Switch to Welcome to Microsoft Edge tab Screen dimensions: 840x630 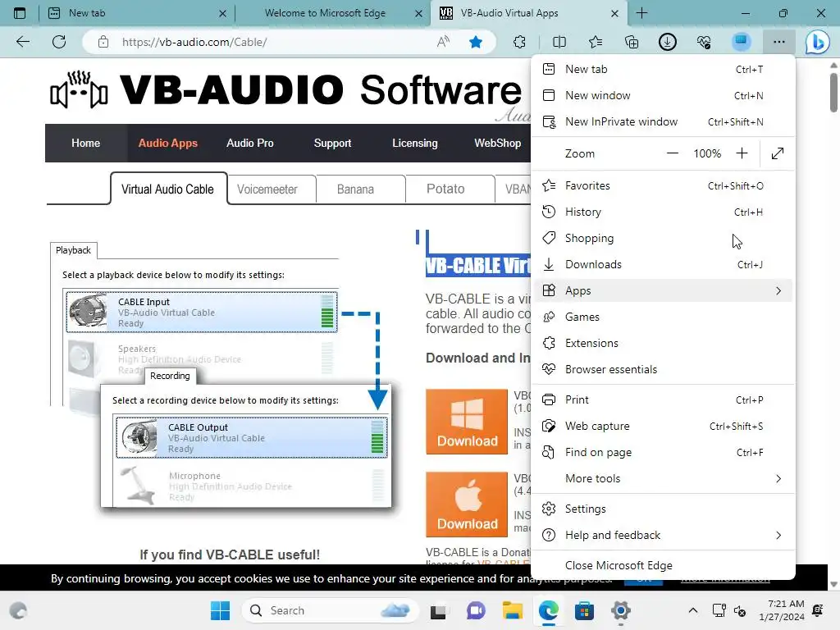332,13
